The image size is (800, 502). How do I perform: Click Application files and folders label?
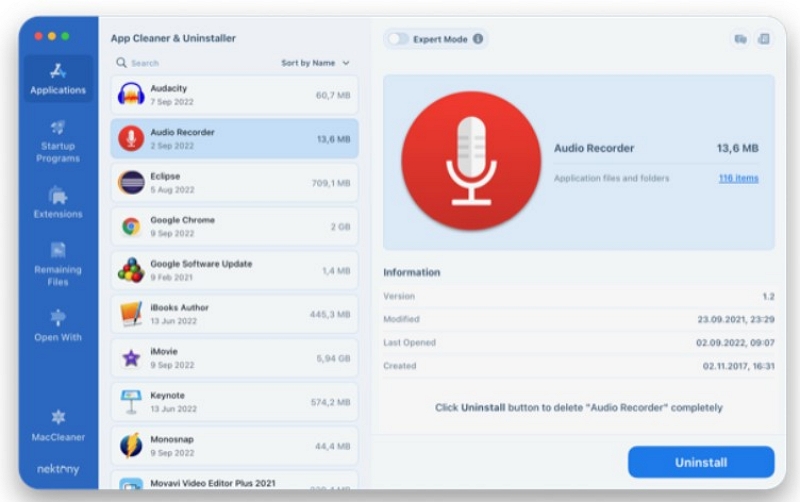click(x=611, y=178)
